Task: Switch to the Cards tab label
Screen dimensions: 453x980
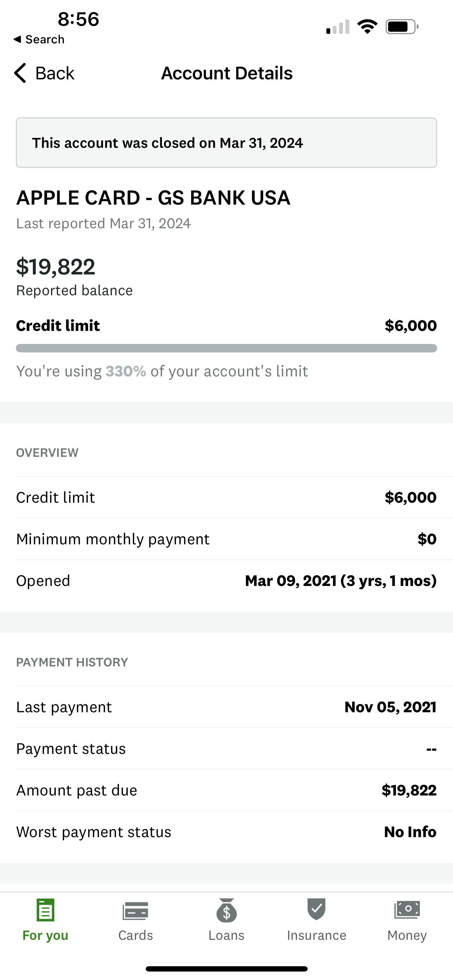Action: click(135, 936)
